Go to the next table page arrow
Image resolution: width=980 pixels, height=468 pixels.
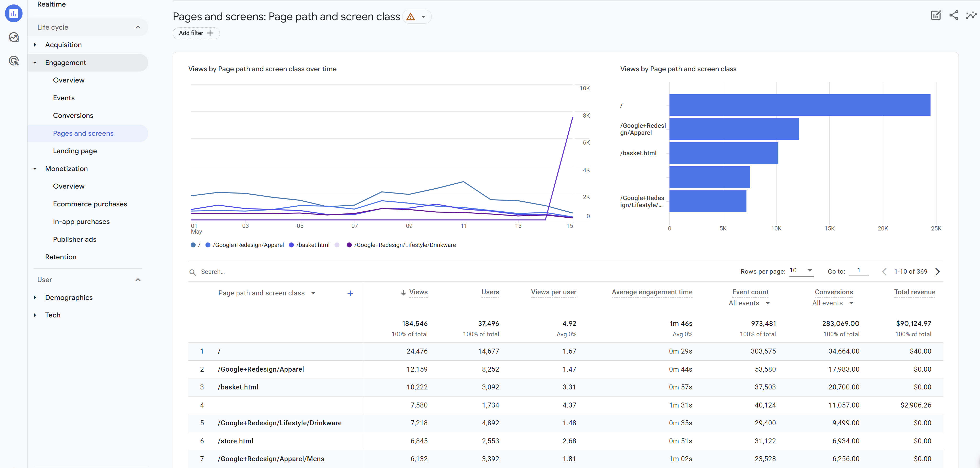point(937,271)
